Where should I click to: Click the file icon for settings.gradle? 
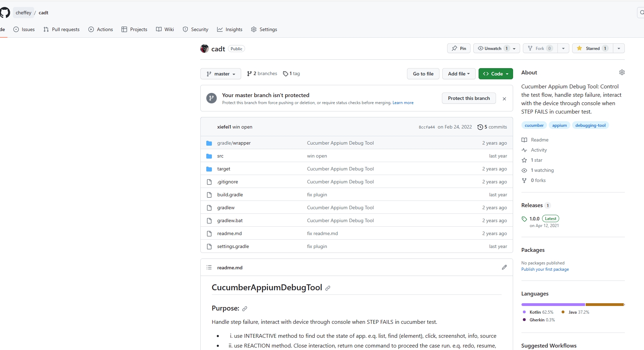[x=209, y=247]
